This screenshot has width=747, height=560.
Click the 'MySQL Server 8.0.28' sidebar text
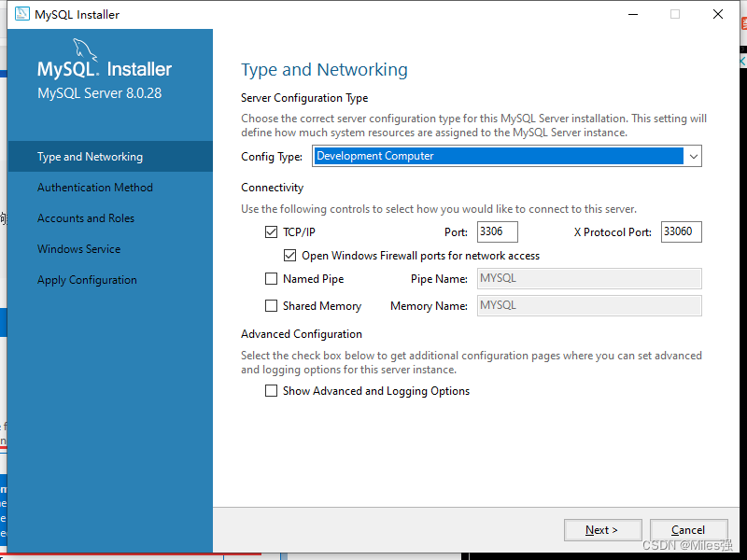(100, 92)
